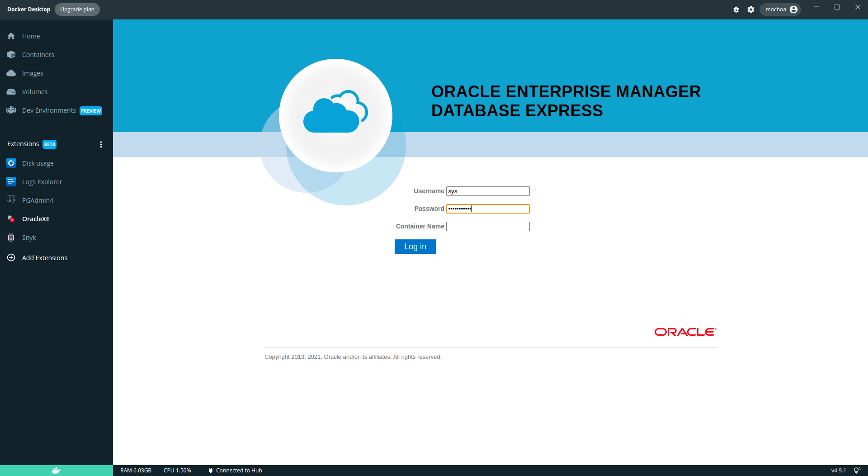
Task: Click the Oracle copyright notice text
Action: point(353,357)
